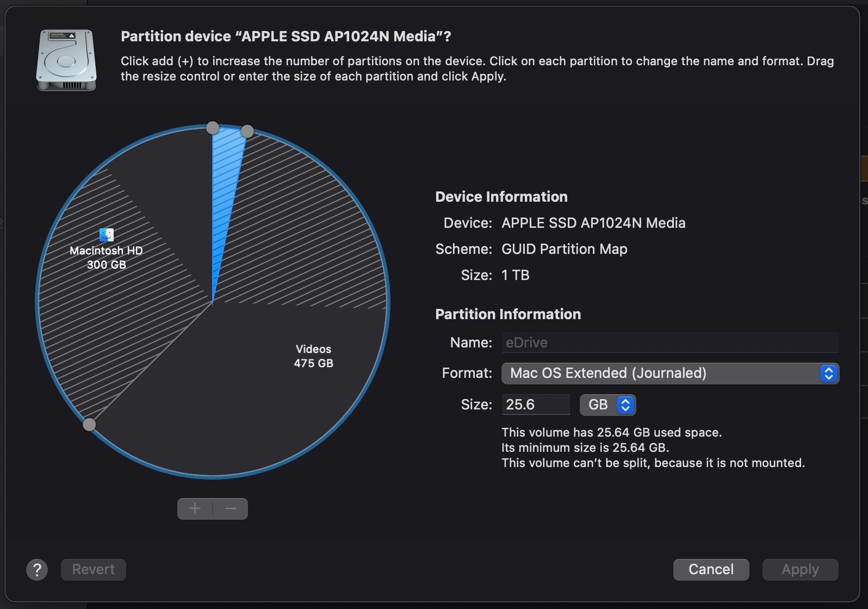Click the Size field showing 25.6
Viewport: 868px width, 609px height.
536,405
